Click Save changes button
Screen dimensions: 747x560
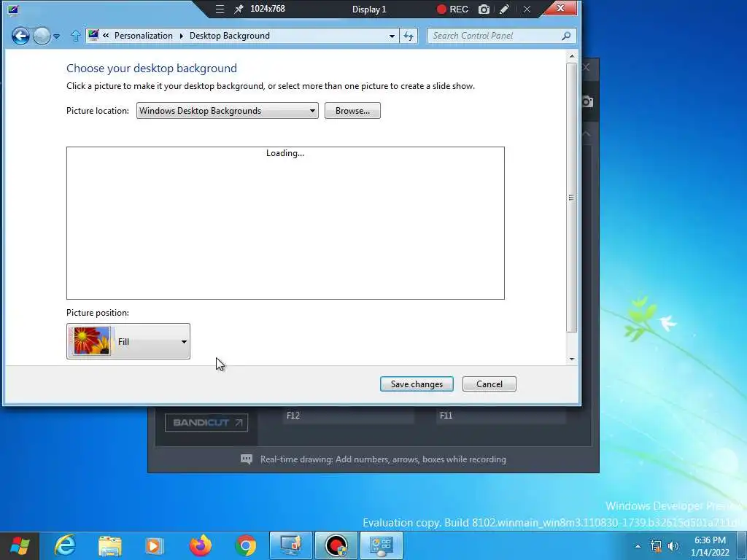(417, 384)
